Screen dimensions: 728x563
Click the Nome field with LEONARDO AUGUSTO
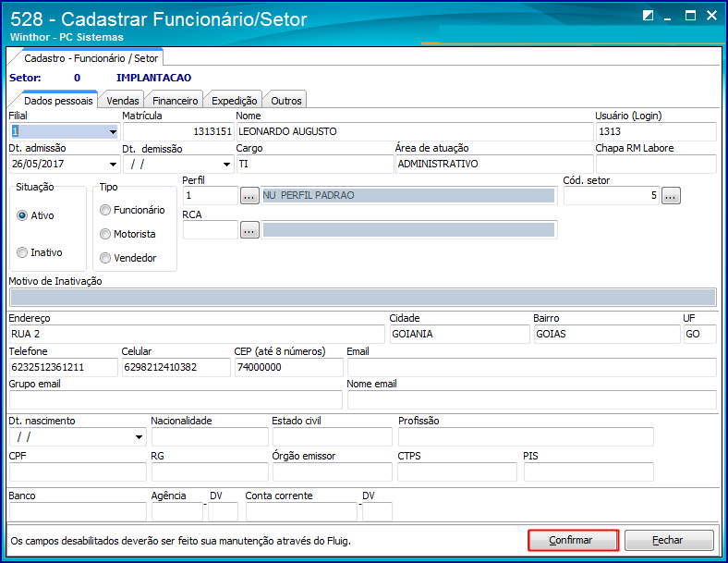[415, 132]
